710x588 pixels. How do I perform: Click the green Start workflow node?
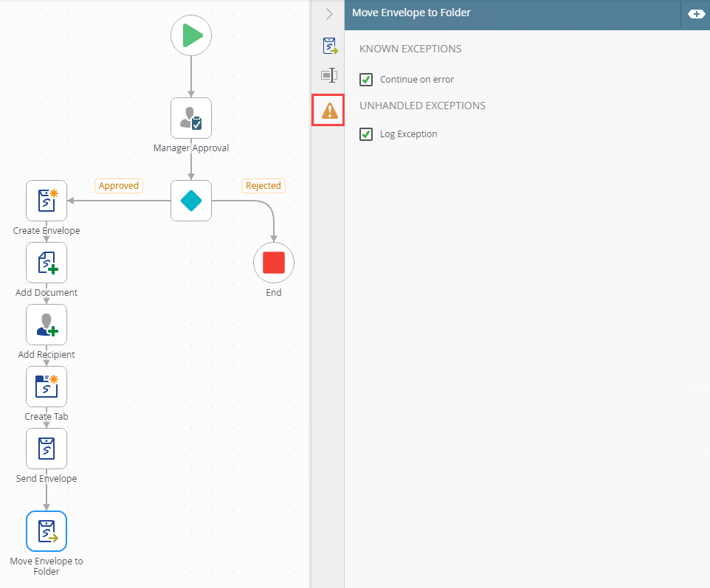coord(191,35)
